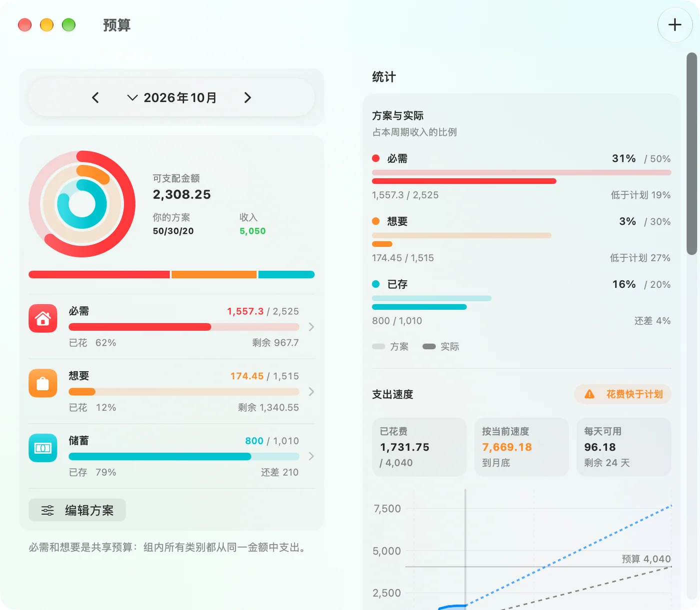700x610 pixels.
Task: Click the 低于计划 19% label
Action: coord(640,195)
